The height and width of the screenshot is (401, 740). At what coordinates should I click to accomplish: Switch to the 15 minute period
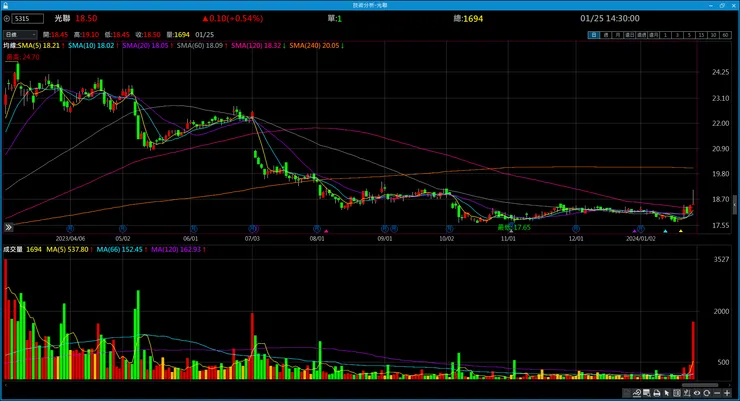point(701,35)
